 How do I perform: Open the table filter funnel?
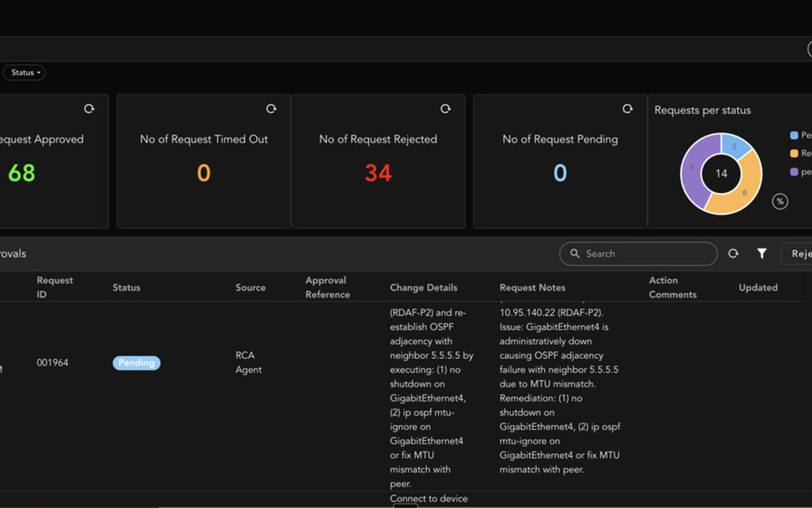(x=762, y=253)
